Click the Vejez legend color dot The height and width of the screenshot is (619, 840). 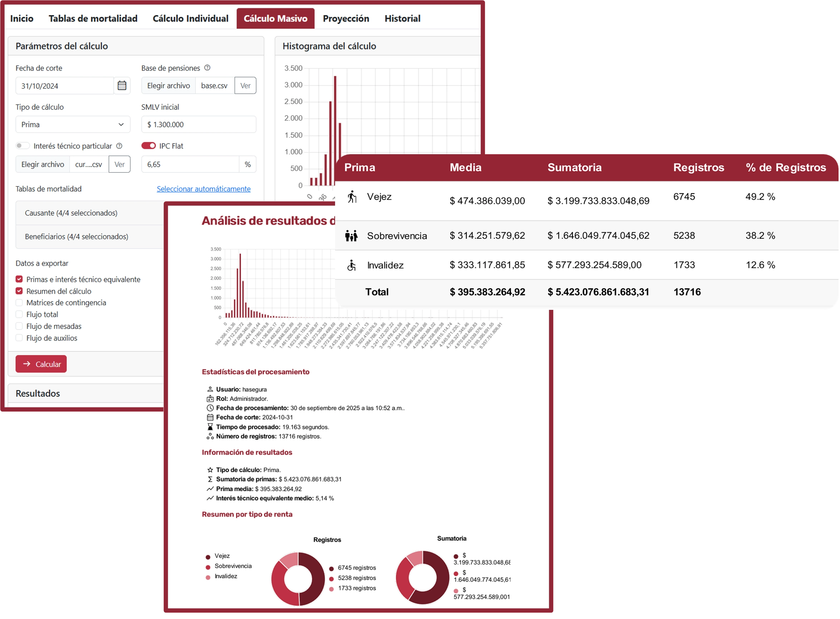[208, 557]
